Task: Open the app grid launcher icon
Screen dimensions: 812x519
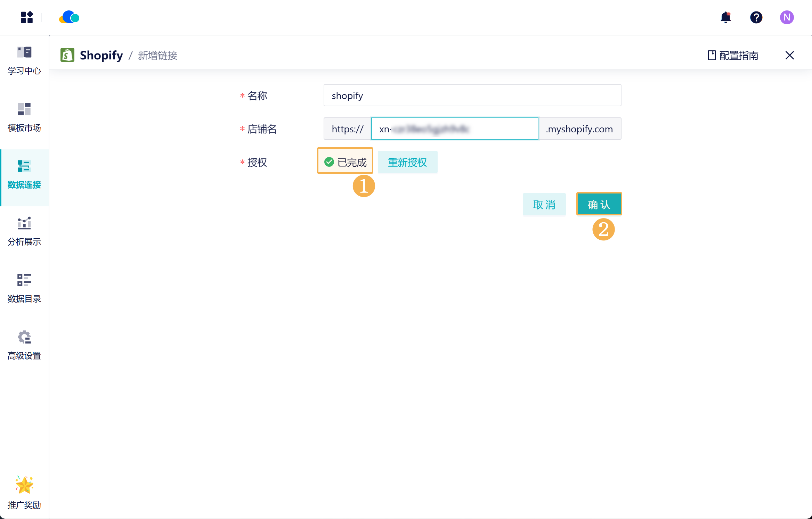Action: pos(27,17)
